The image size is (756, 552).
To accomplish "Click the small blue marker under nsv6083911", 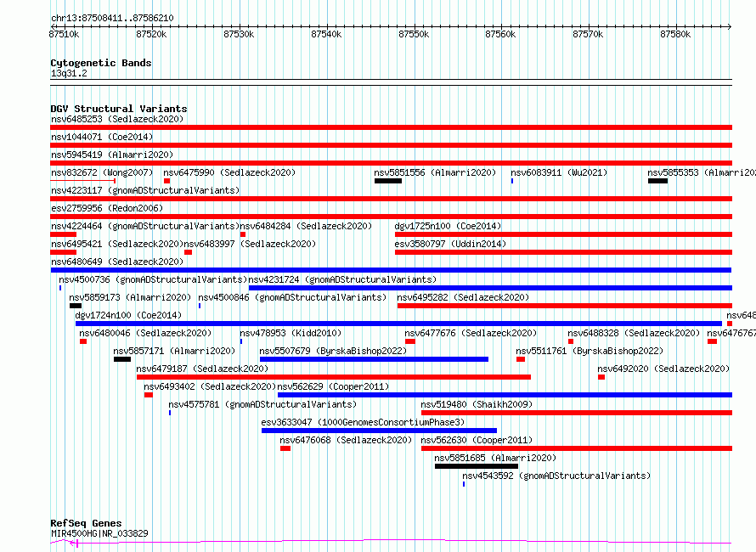I will click(512, 181).
